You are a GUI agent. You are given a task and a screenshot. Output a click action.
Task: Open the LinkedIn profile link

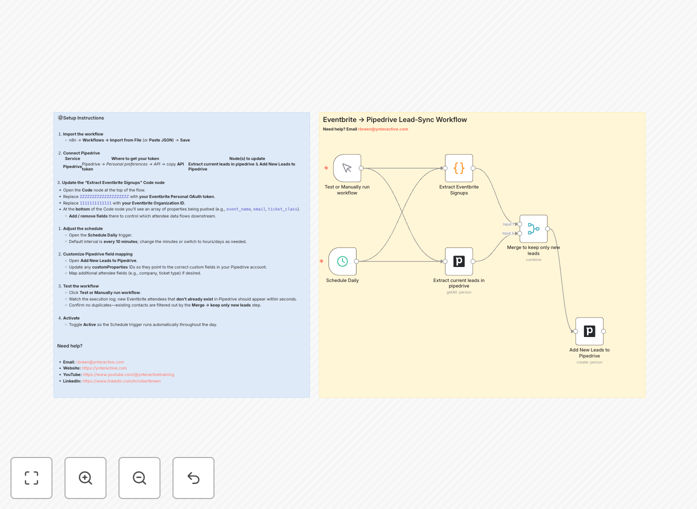tap(121, 381)
